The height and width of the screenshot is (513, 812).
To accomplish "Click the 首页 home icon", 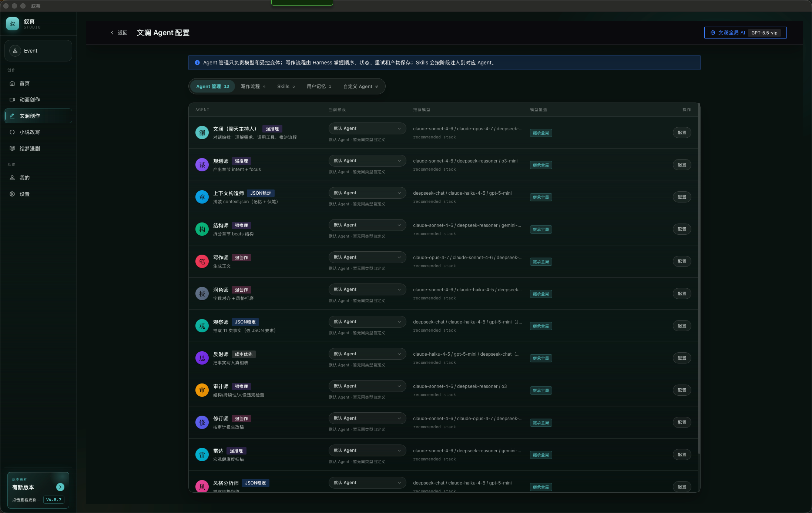I will coord(12,83).
